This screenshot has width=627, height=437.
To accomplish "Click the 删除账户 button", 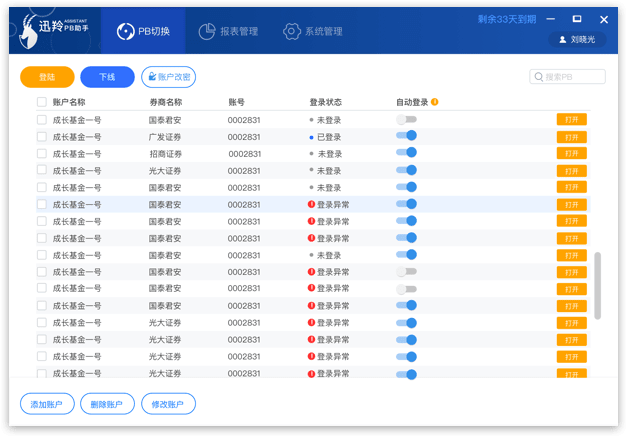I will point(107,404).
